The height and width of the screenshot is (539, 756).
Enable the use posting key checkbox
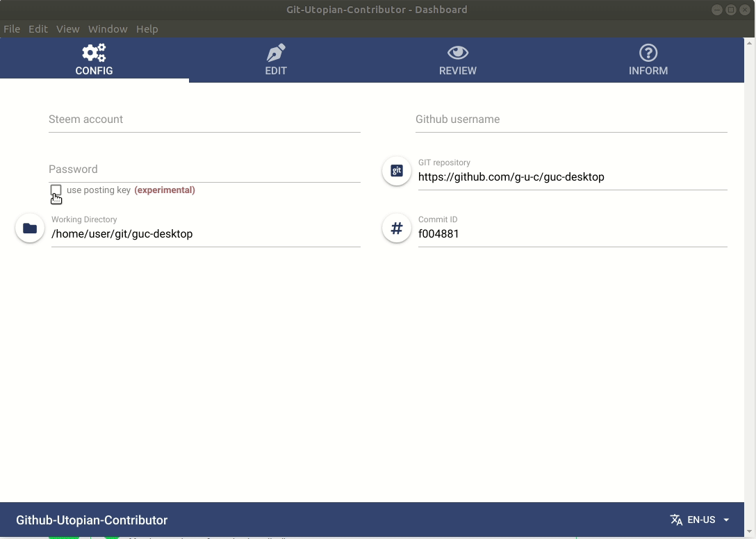point(56,190)
